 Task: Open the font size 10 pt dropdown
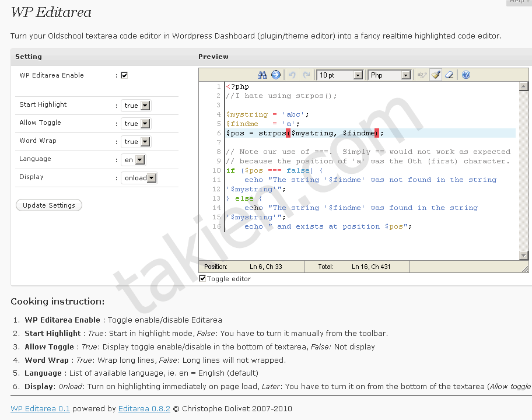coord(339,75)
